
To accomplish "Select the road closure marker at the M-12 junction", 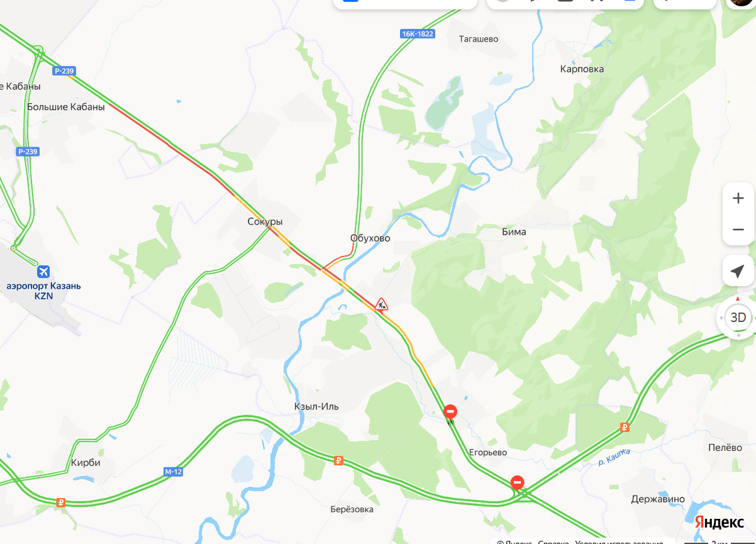I will click(x=517, y=483).
